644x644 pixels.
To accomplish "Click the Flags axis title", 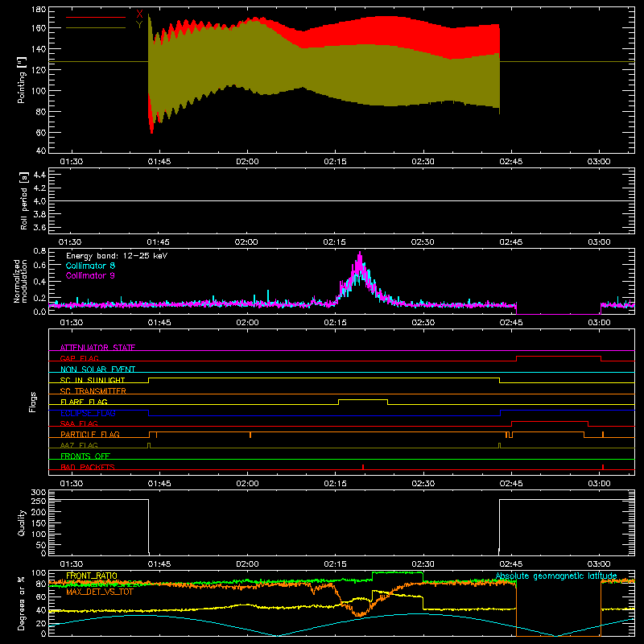I will (x=33, y=402).
